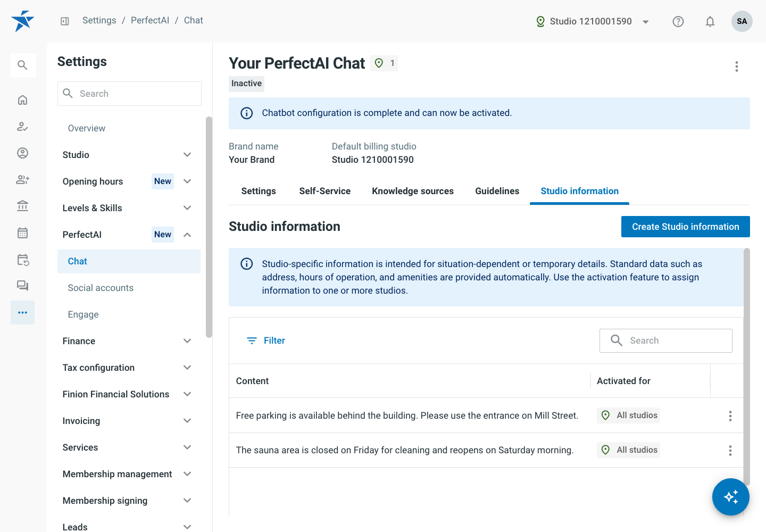The image size is (766, 532).
Task: Open options menu for the sauna area row
Action: coord(730,451)
